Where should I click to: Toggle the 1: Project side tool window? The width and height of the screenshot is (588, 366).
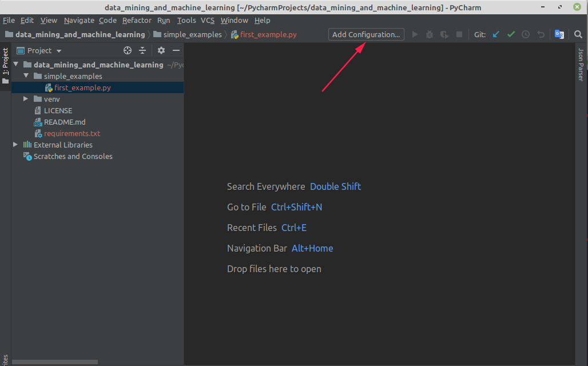point(5,66)
